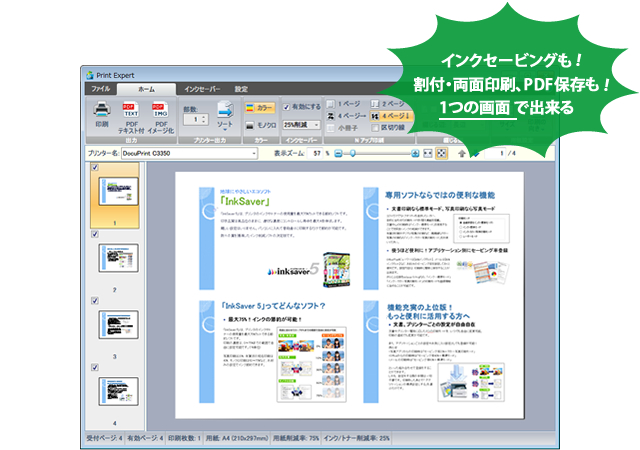
Task: Click the current page number field
Action: click(495, 154)
